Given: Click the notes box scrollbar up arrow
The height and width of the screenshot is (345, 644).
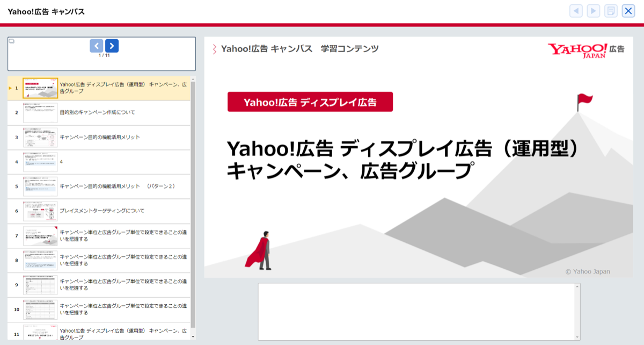Looking at the screenshot, I should tap(577, 286).
